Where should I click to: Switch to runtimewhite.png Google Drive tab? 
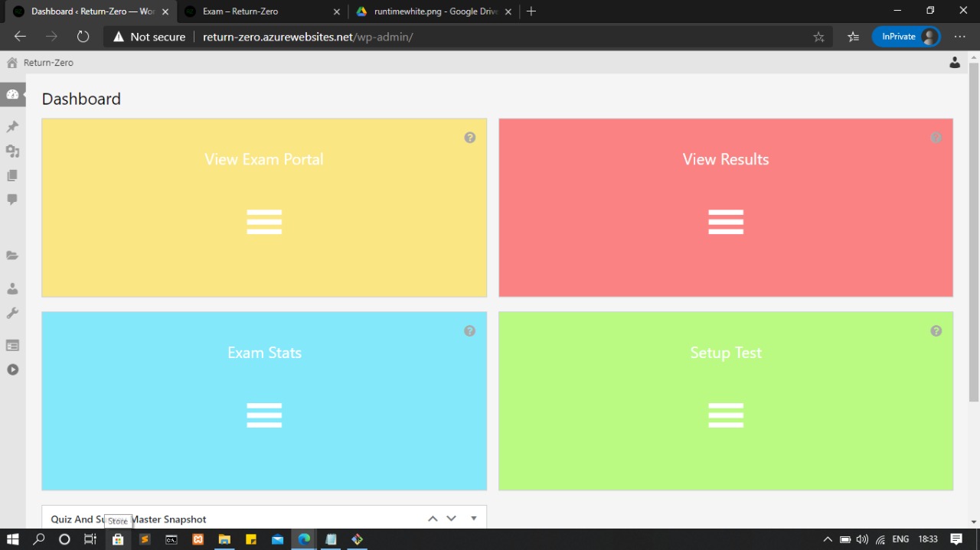click(433, 11)
